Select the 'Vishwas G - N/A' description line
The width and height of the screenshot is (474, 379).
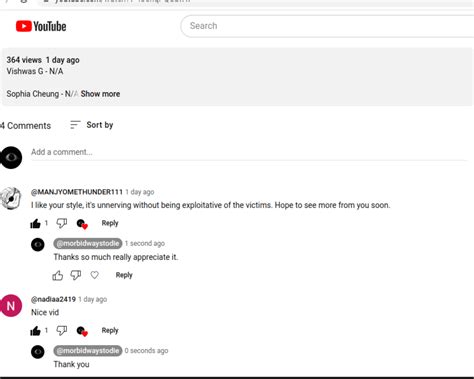coord(35,71)
